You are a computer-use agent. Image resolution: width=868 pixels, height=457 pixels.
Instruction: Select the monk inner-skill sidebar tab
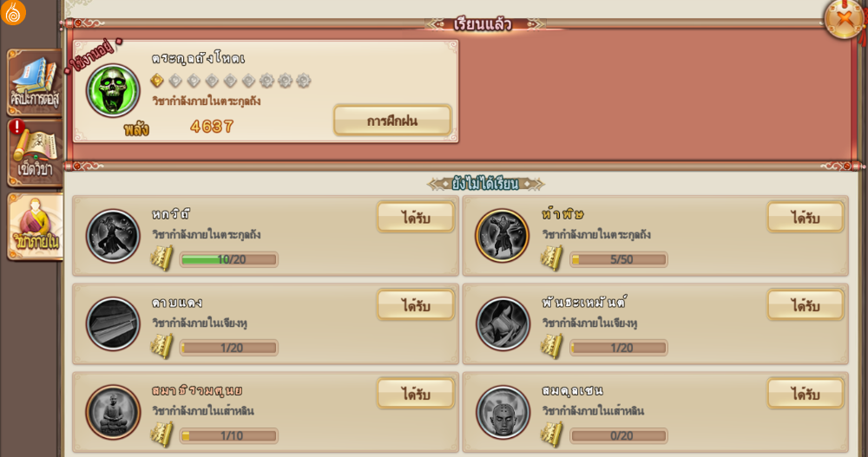point(35,227)
